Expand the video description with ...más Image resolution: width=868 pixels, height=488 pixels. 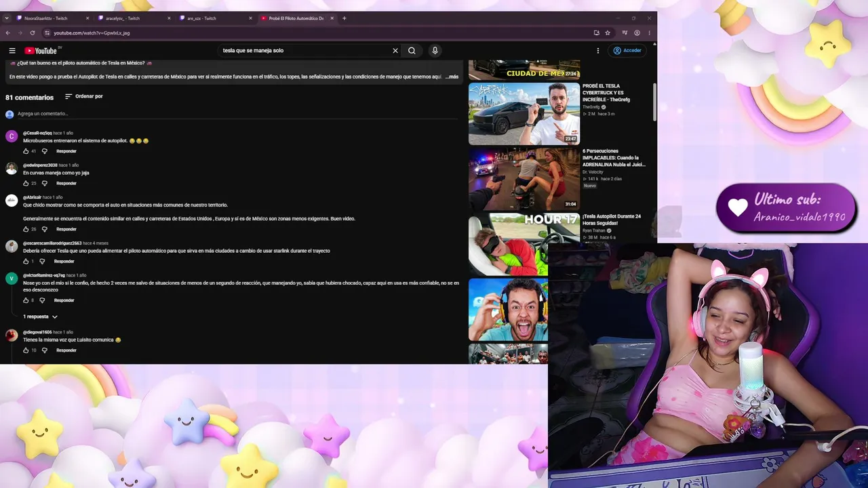452,77
